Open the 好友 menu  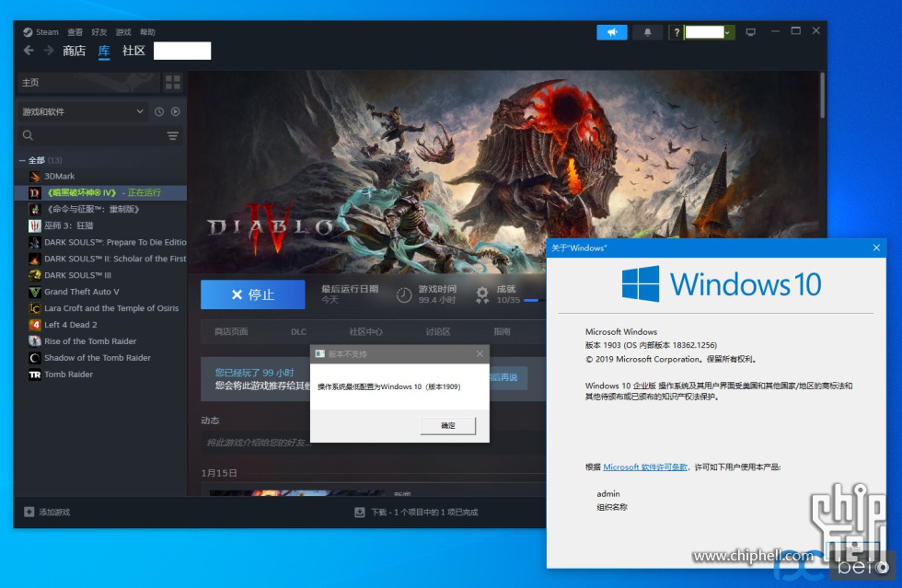click(x=99, y=32)
